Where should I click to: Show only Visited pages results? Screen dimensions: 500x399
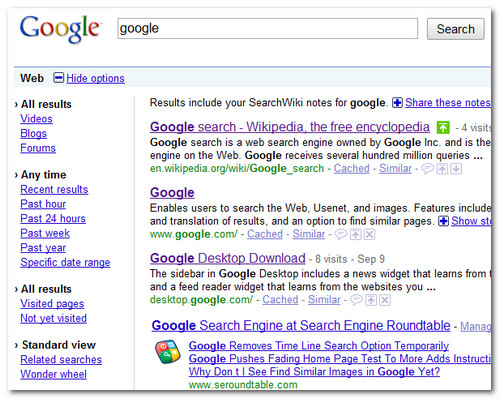click(x=52, y=304)
